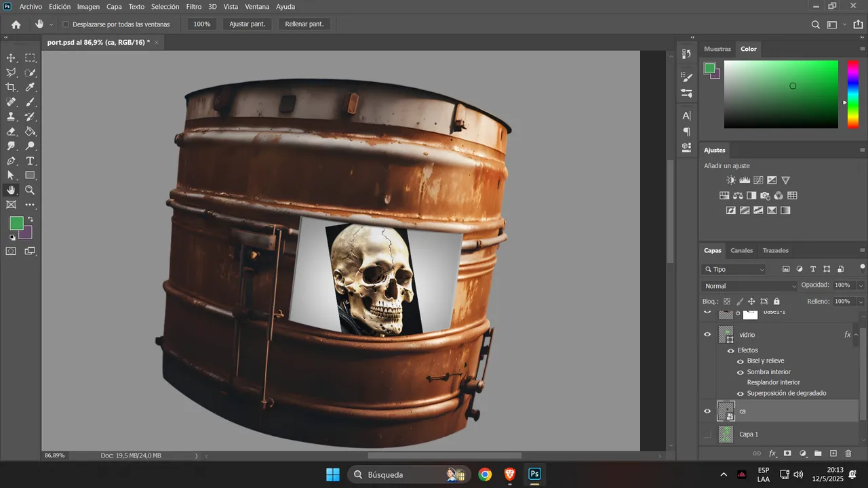Viewport: 868px width, 488px height.
Task: Click the Ajustar pant. button
Action: (247, 24)
